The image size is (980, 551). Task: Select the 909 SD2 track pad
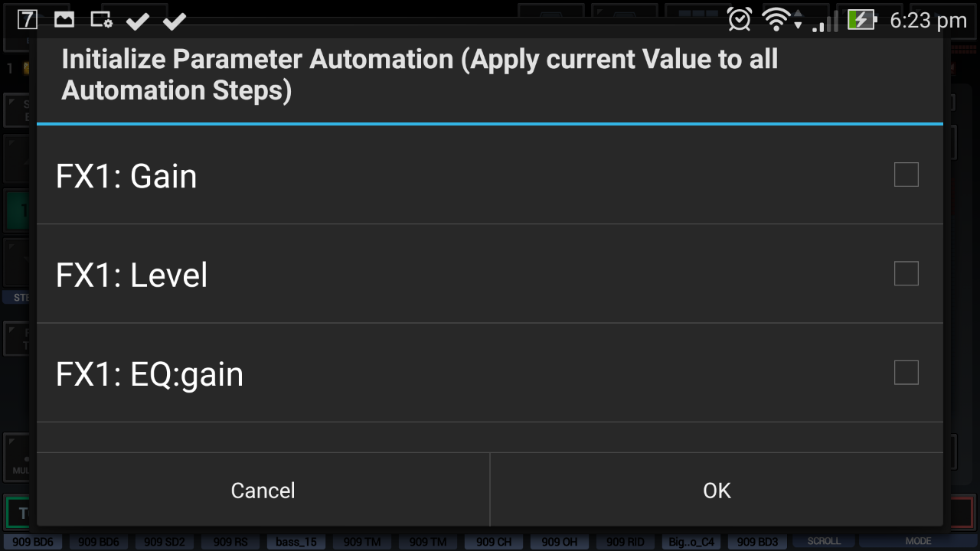[165, 542]
